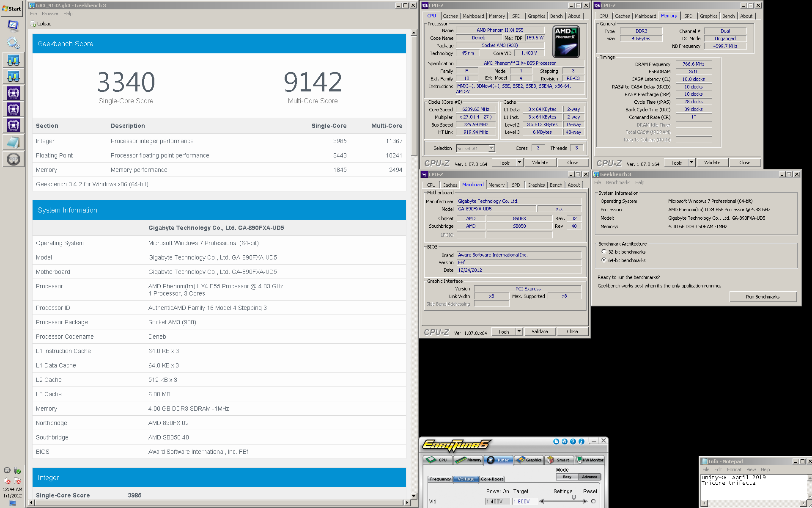Viewport: 812px width, 508px height.
Task: Click in the Notepad text area
Action: click(754, 487)
